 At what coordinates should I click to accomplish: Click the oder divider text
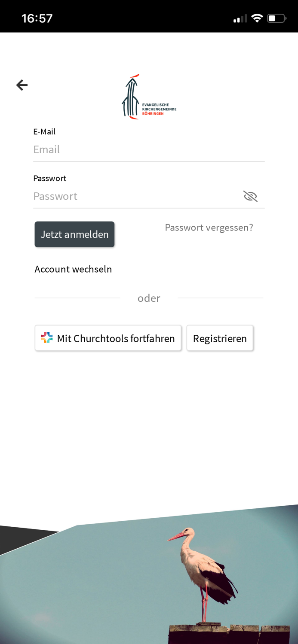point(149,298)
